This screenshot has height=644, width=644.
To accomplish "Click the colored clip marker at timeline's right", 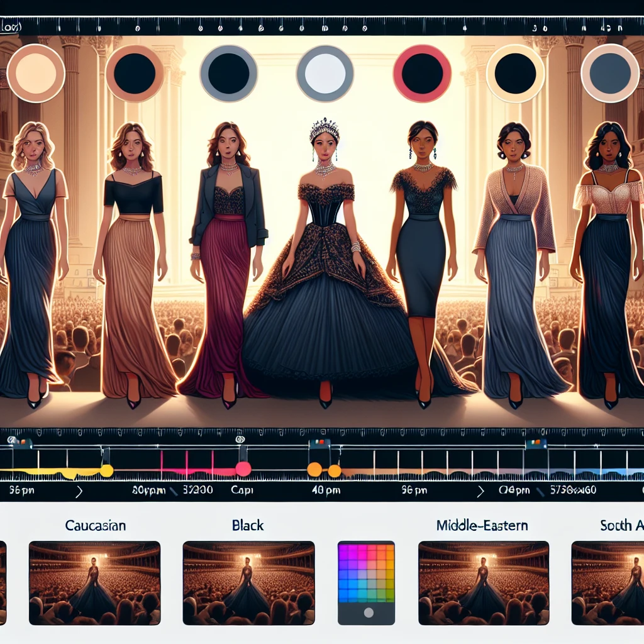I will pyautogui.click(x=536, y=443).
